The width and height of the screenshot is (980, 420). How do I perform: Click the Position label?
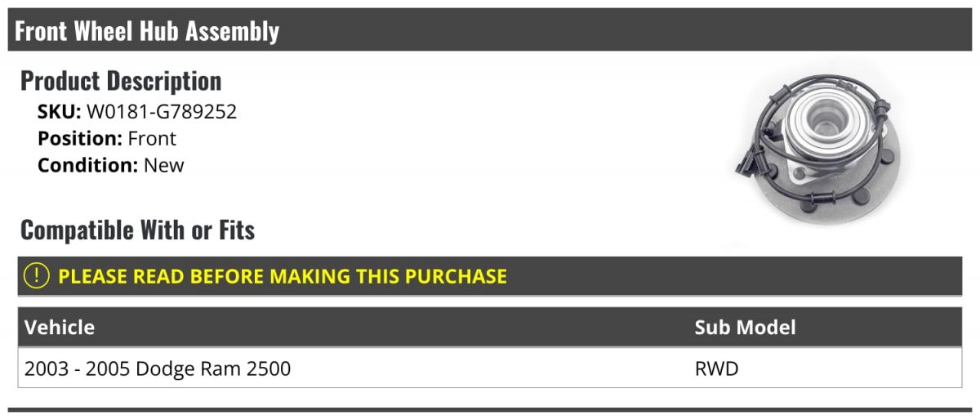point(80,139)
